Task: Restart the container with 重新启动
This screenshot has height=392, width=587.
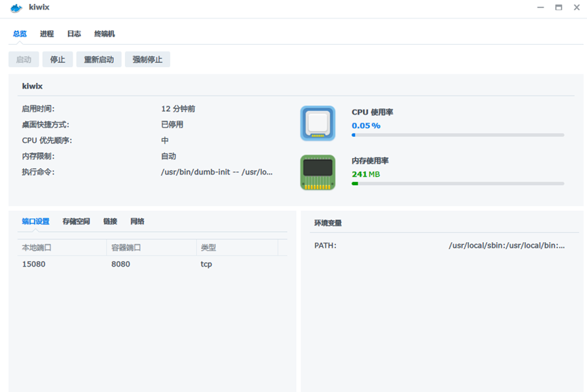Action: pos(99,60)
